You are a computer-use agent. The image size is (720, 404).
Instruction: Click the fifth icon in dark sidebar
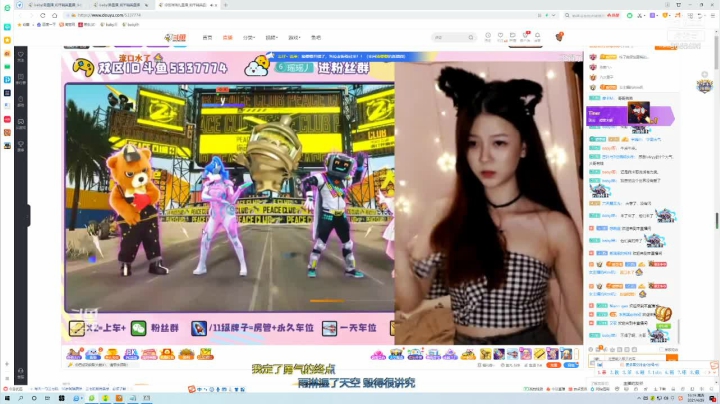(21, 146)
